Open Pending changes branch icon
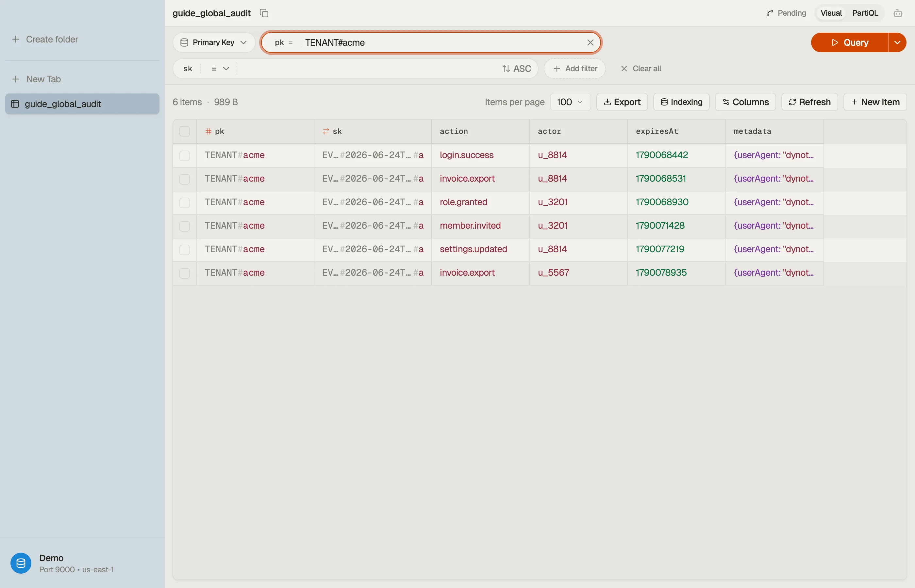 [x=770, y=13]
